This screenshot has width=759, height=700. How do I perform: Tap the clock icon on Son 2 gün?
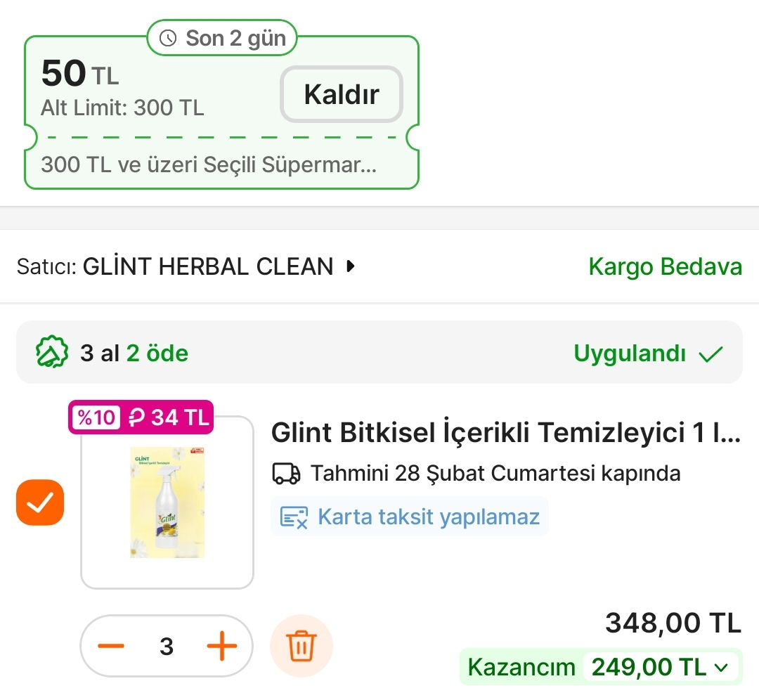point(169,39)
